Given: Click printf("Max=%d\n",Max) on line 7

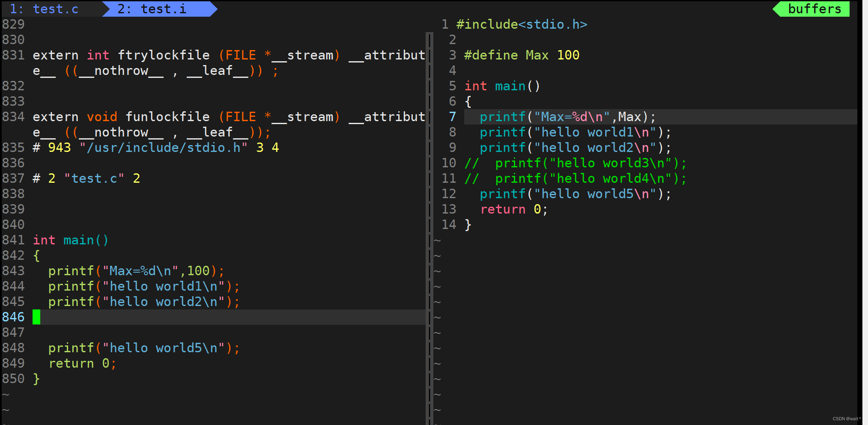Looking at the screenshot, I should pos(568,117).
